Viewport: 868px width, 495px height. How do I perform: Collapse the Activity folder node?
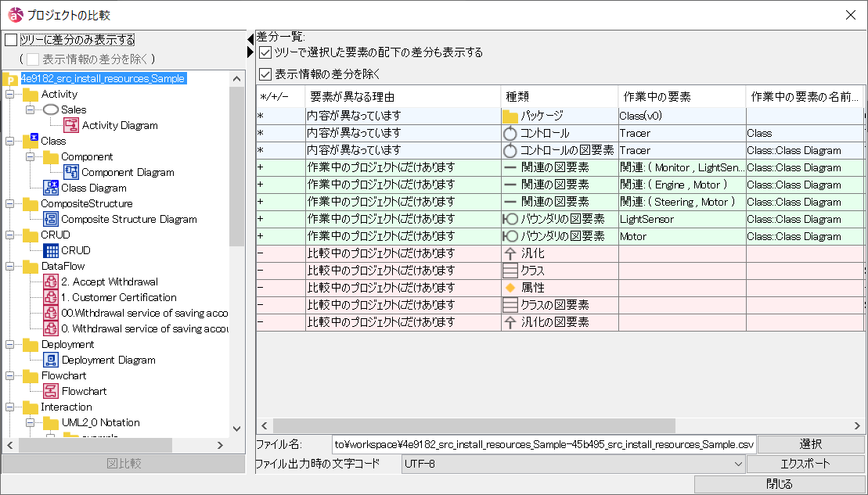[10, 94]
